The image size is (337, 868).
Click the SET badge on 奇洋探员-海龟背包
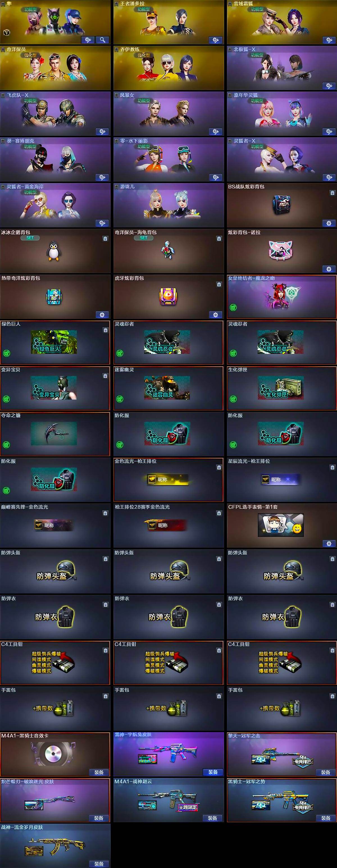(x=144, y=237)
